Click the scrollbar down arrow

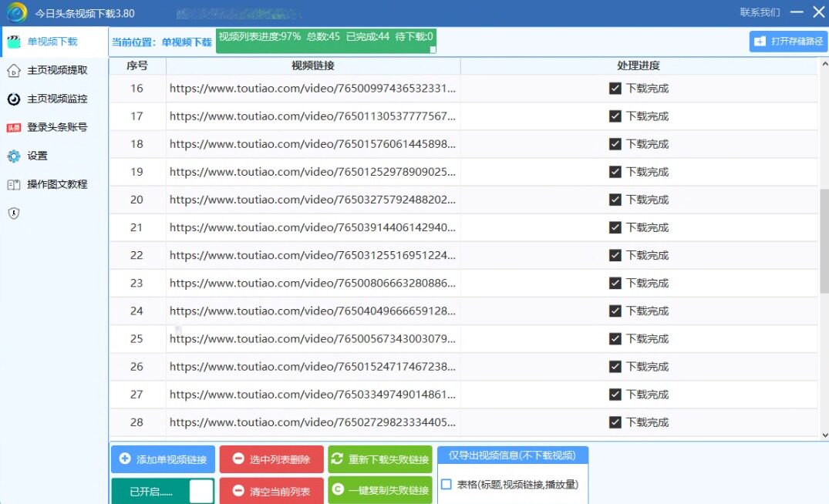coord(824,435)
